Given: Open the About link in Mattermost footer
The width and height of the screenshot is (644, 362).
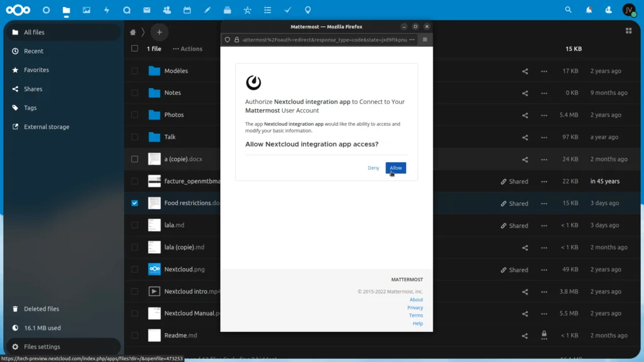Looking at the screenshot, I should tap(416, 300).
